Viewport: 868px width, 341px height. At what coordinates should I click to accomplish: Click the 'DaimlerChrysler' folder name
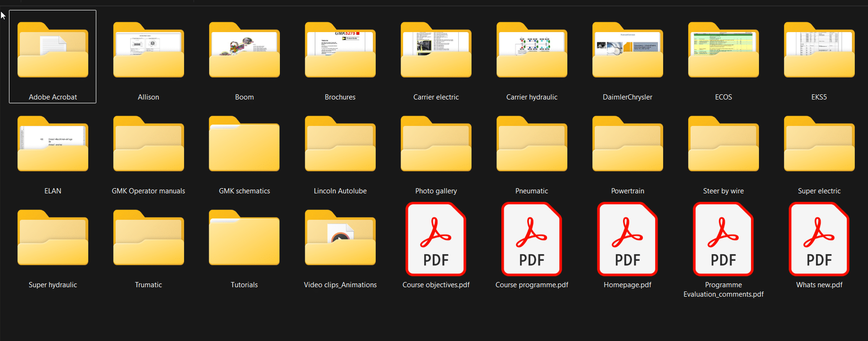pos(628,97)
